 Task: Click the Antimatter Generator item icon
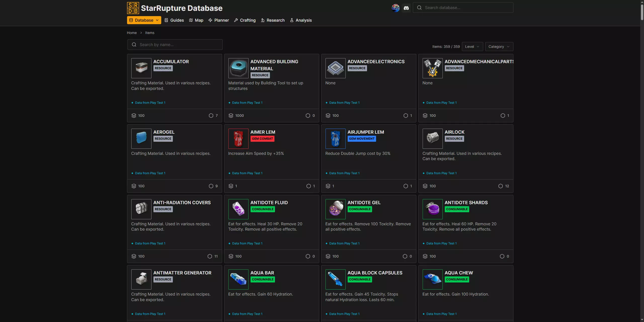(x=141, y=279)
